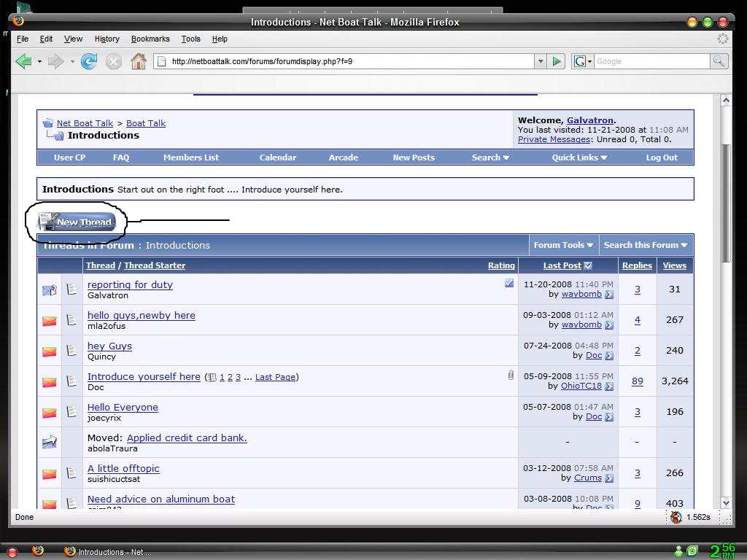Click the subscribed checkmark icon on reporting for duty
This screenshot has height=560, width=747.
click(509, 284)
